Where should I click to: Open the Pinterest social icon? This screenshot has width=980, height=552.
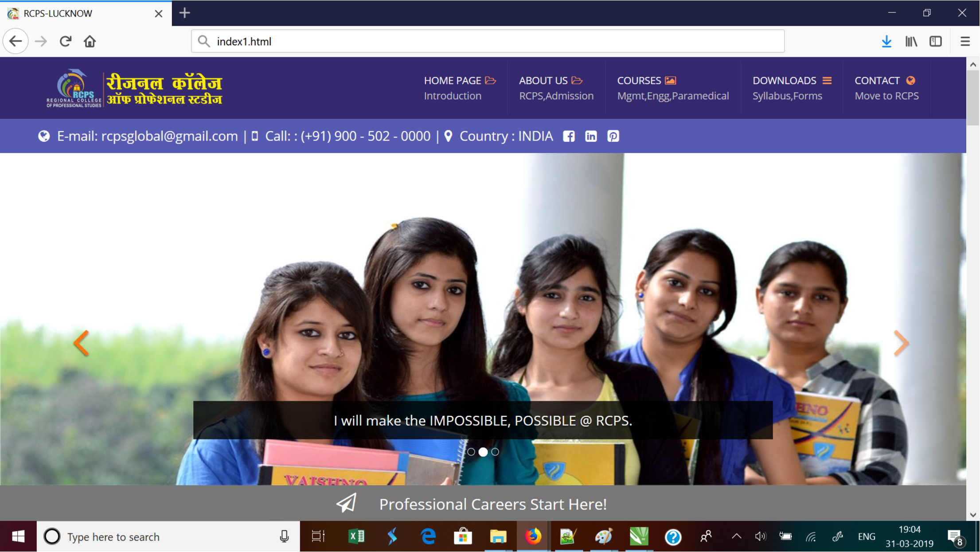(x=613, y=136)
